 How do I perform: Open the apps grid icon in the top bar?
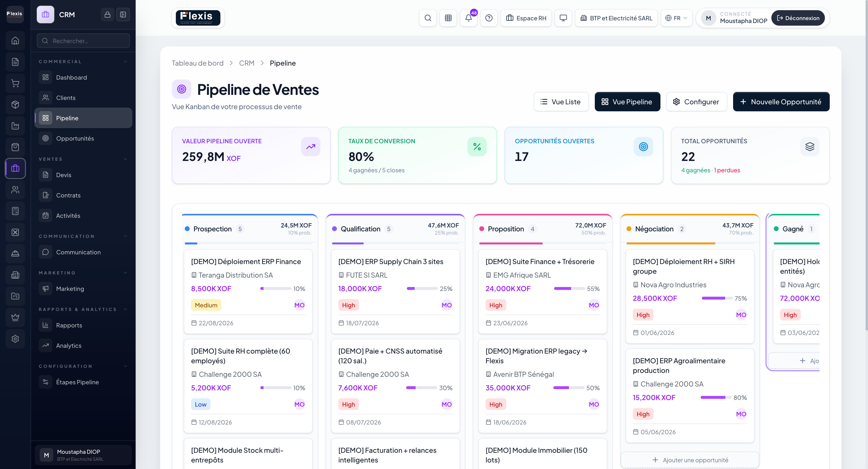pyautogui.click(x=448, y=18)
